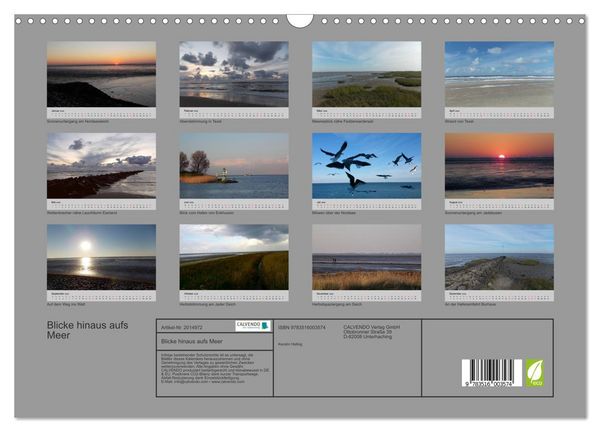Click the CALVENDO Verlag GmbH address text

(x=372, y=332)
